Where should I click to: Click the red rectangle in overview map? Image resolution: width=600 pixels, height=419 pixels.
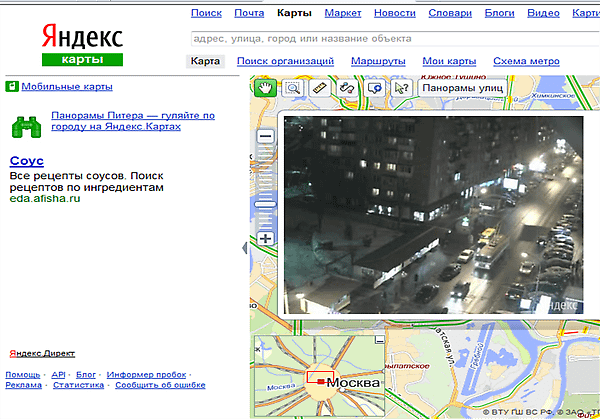click(x=320, y=377)
